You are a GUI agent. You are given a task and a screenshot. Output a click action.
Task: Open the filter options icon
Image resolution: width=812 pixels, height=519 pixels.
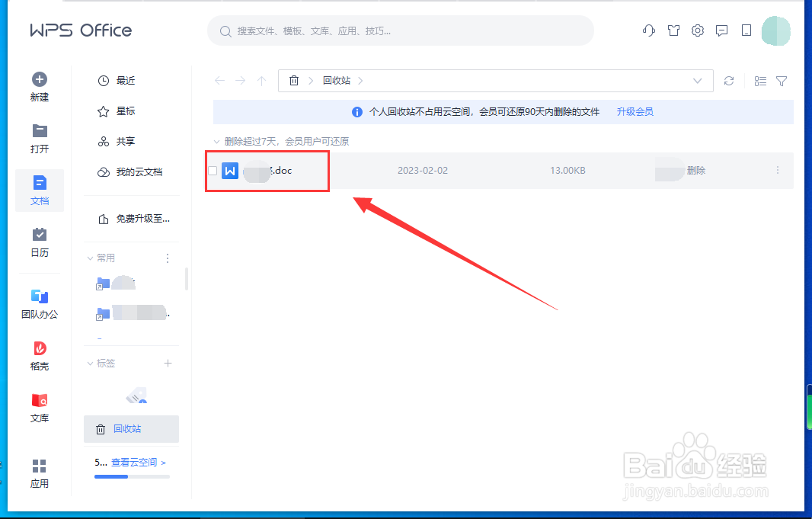click(782, 80)
